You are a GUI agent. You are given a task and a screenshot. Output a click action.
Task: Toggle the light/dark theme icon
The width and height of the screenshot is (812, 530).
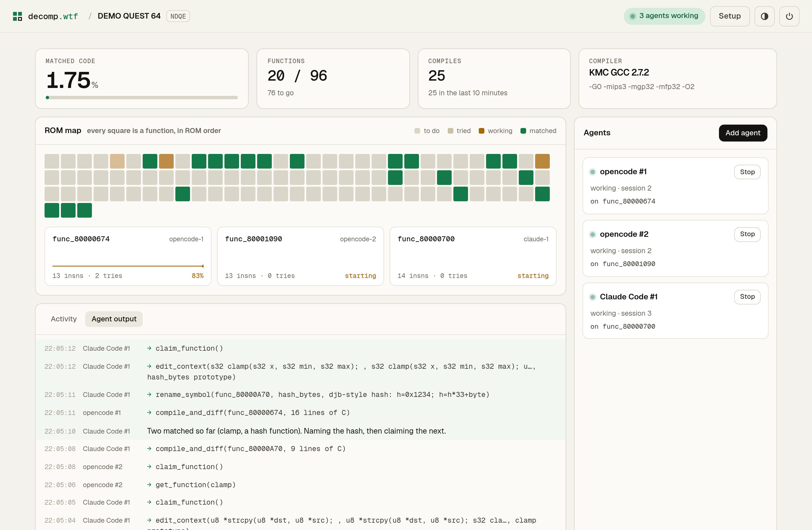click(x=764, y=16)
